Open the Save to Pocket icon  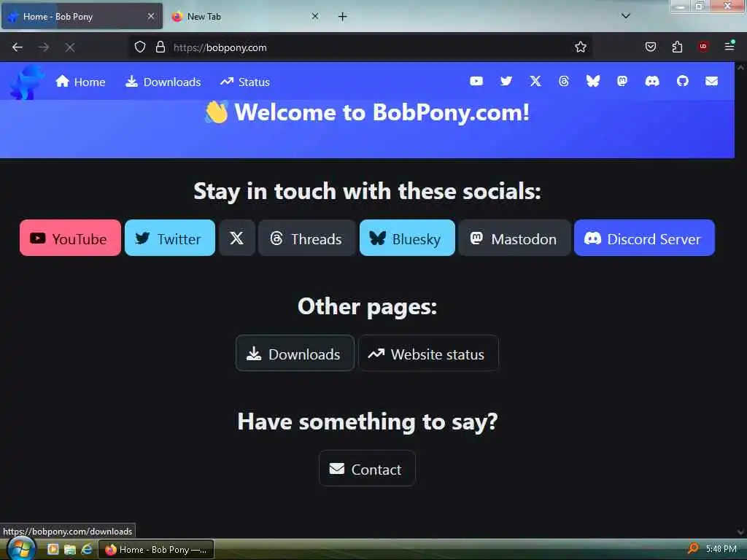651,47
